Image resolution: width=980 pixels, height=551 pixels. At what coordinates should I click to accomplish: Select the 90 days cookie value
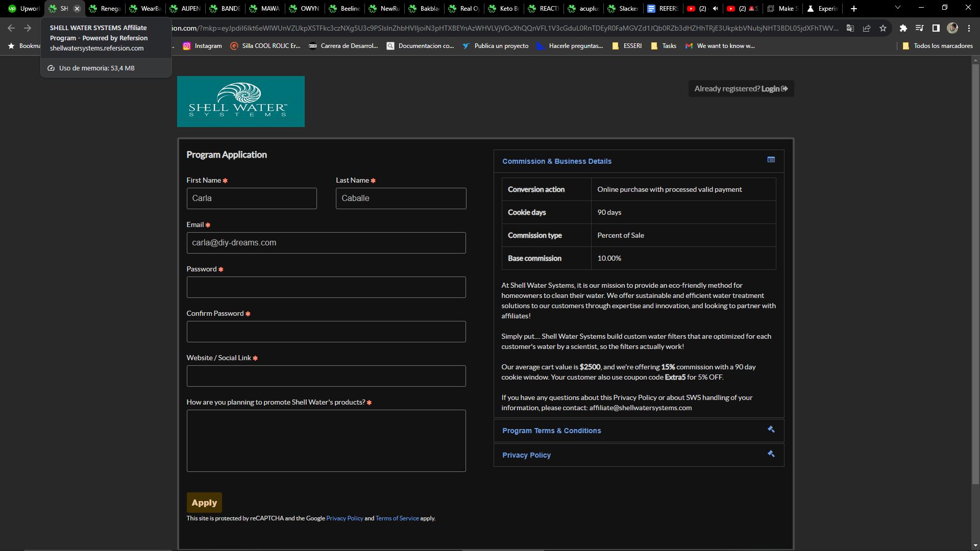(x=609, y=212)
